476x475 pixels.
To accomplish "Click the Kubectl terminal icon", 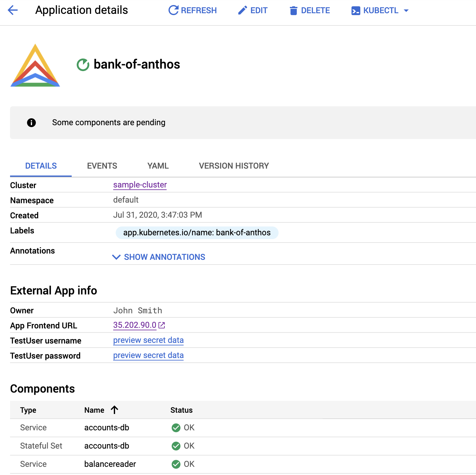I will [x=356, y=10].
